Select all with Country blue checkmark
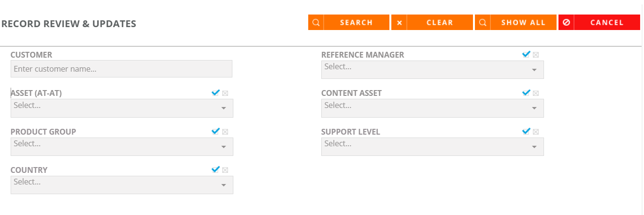644x215 pixels. pos(215,169)
